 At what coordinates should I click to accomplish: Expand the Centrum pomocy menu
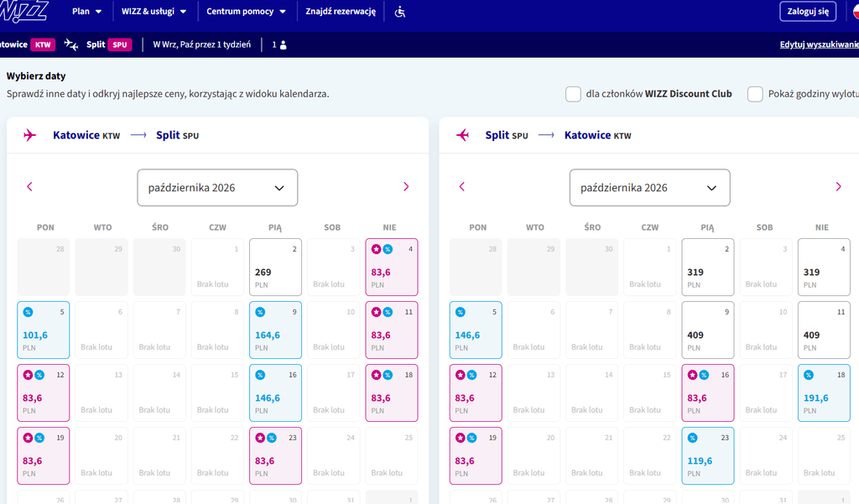pos(246,12)
